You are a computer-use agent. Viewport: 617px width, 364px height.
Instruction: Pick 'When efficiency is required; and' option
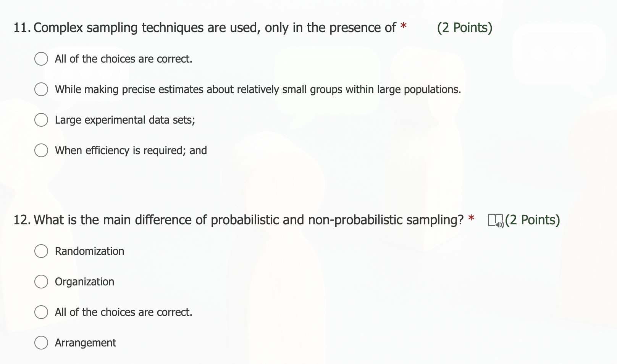coord(41,150)
